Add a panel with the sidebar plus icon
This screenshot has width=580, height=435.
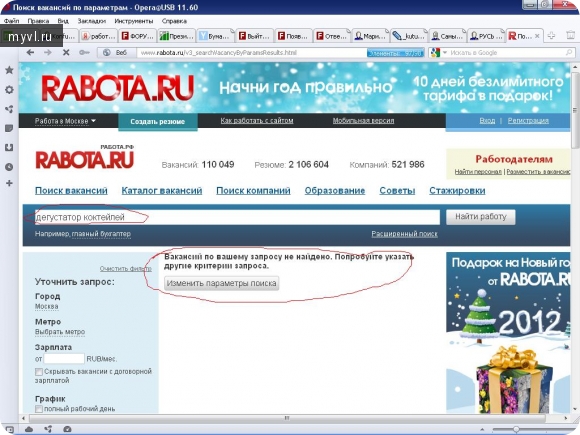pos(9,183)
